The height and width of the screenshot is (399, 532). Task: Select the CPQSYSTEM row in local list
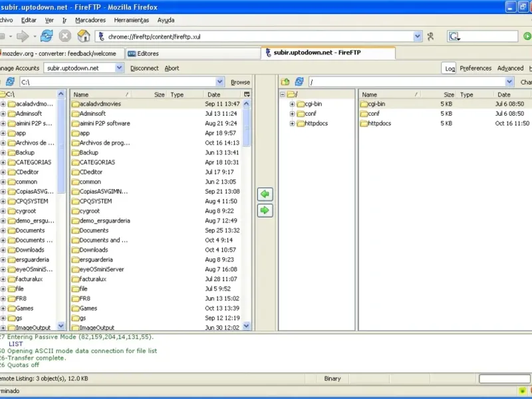(157, 201)
